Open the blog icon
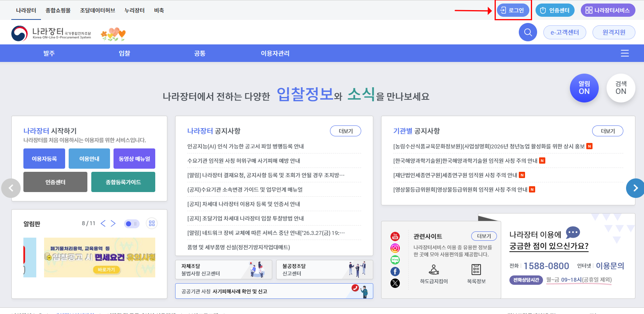The image size is (644, 314). click(x=395, y=260)
